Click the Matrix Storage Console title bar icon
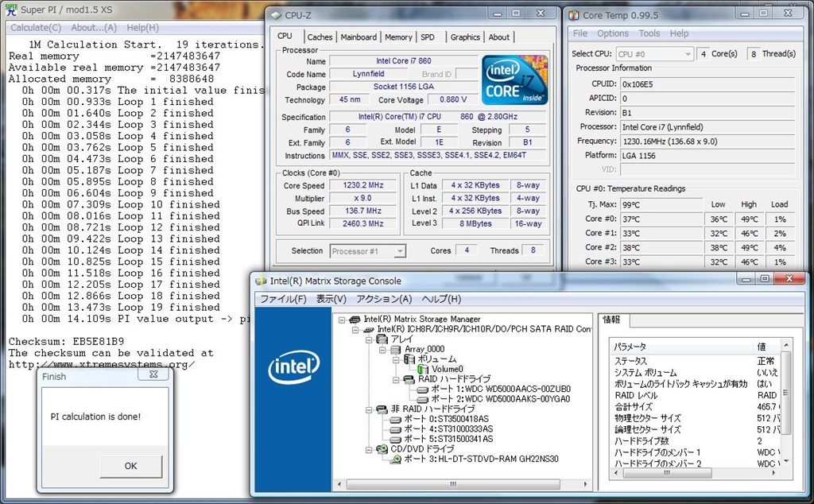The width and height of the screenshot is (814, 504). click(261, 281)
